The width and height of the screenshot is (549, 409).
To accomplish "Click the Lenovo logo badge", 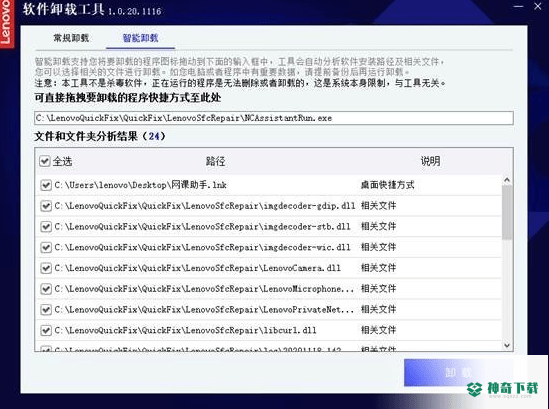I will (x=6, y=24).
